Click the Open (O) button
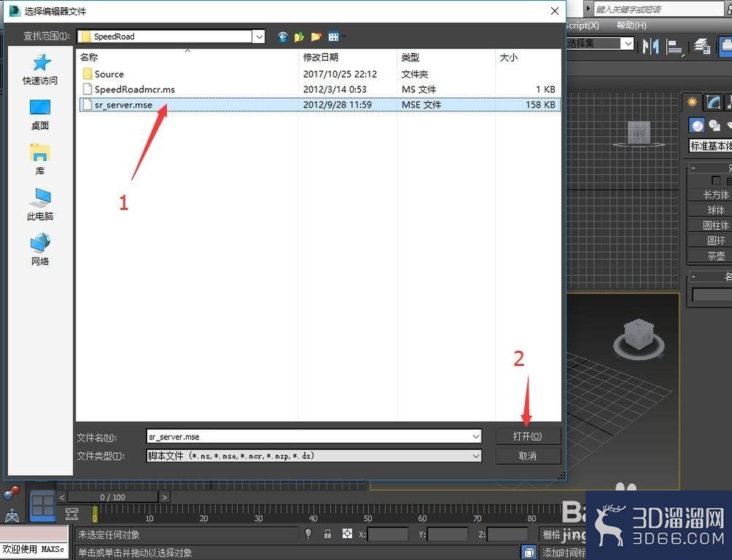The height and width of the screenshot is (560, 732). click(x=528, y=436)
